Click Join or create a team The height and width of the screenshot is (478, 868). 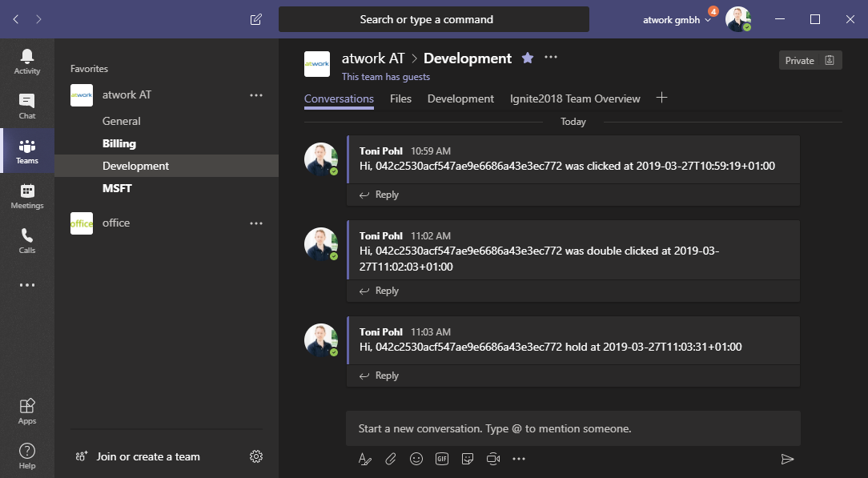pyautogui.click(x=148, y=456)
